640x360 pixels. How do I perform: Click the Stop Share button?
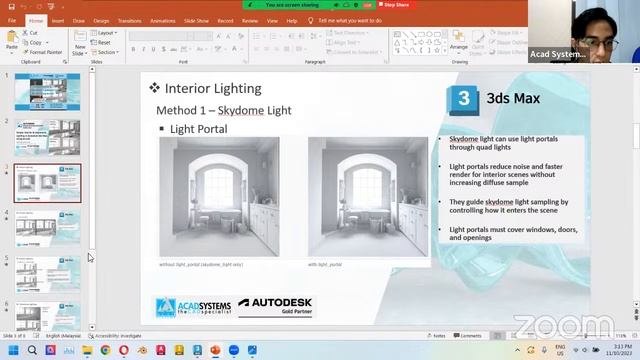click(x=394, y=5)
